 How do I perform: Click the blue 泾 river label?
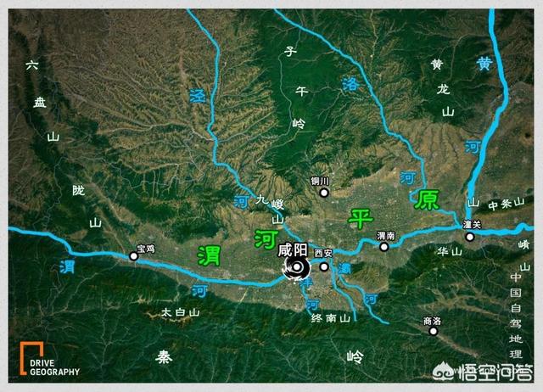point(198,96)
